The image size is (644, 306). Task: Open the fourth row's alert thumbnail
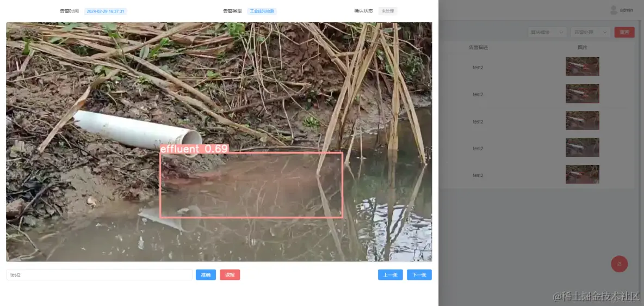(583, 147)
